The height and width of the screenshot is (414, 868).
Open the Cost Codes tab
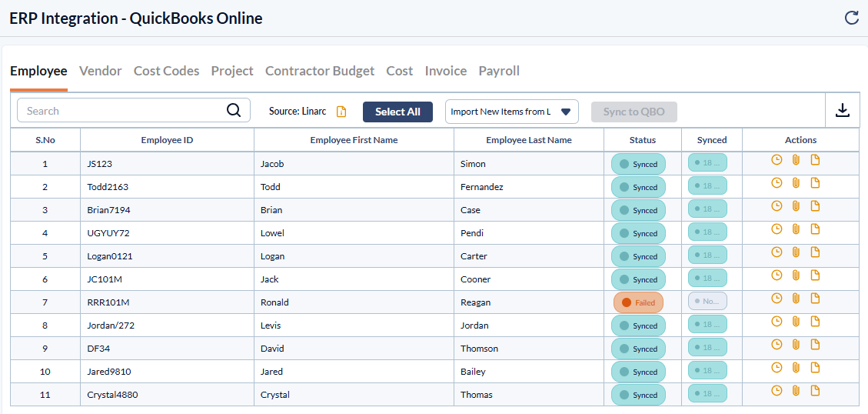pyautogui.click(x=166, y=71)
